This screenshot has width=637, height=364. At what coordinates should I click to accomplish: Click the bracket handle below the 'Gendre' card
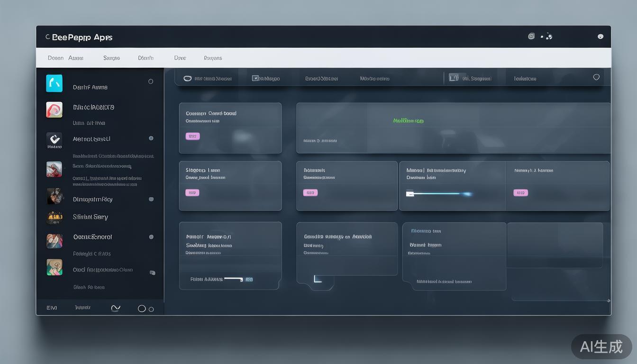click(x=318, y=279)
